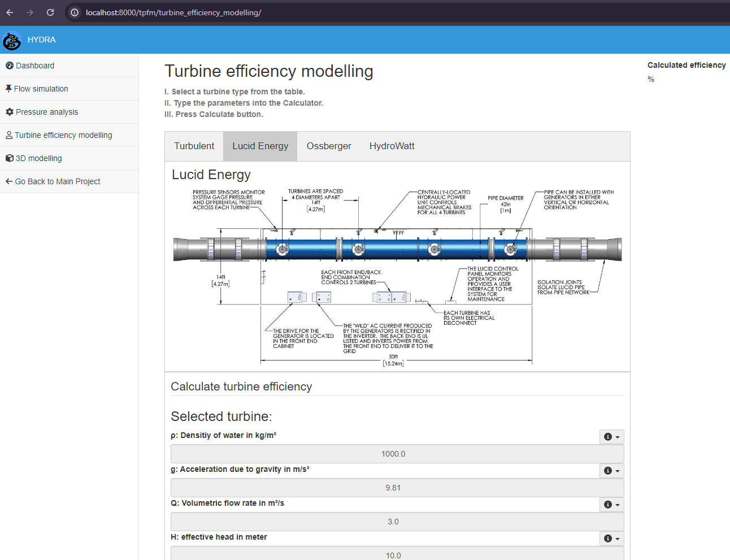Screen dimensions: 730x560
Task: Click the Selected turbine heading
Action: pos(221,416)
